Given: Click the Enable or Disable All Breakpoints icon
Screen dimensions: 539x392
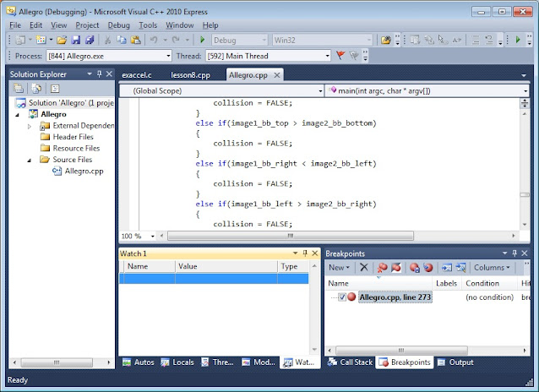Looking at the screenshot, I should click(396, 267).
